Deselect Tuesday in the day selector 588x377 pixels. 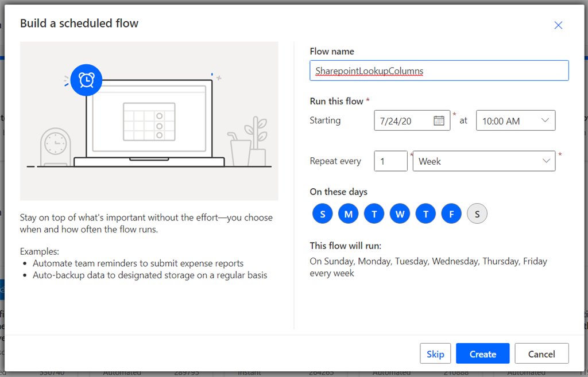(374, 214)
